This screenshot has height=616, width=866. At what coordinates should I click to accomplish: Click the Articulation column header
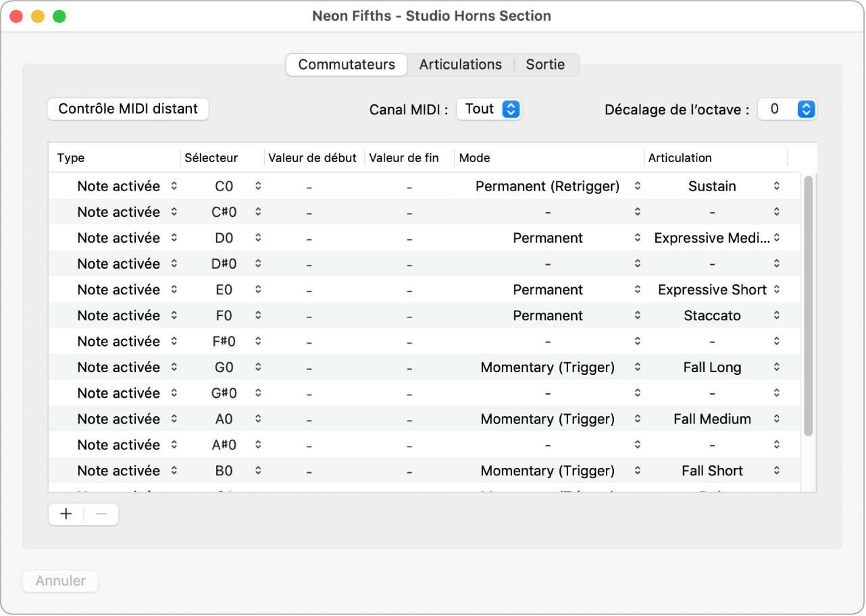[680, 158]
